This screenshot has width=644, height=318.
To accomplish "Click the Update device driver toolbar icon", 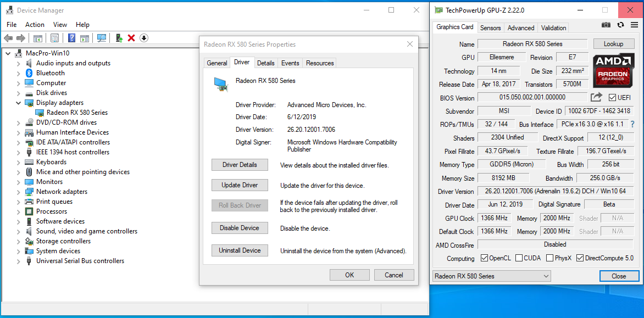I will [x=119, y=38].
